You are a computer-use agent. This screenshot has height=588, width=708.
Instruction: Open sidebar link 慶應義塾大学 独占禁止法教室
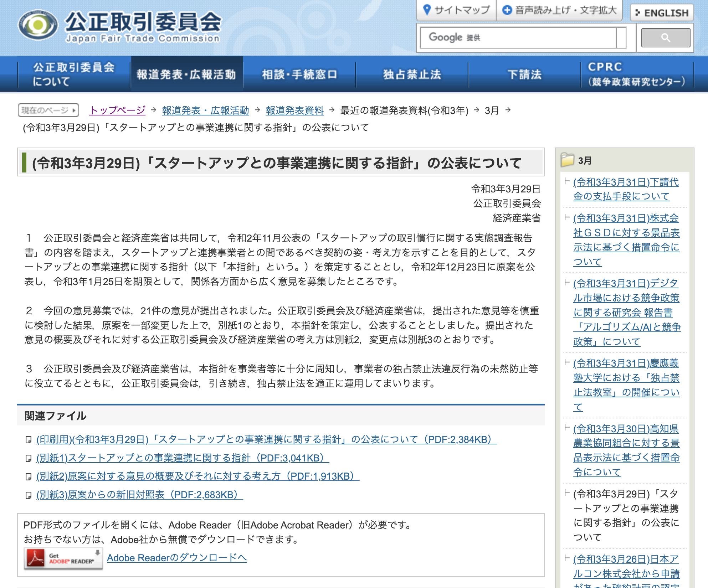pos(626,385)
